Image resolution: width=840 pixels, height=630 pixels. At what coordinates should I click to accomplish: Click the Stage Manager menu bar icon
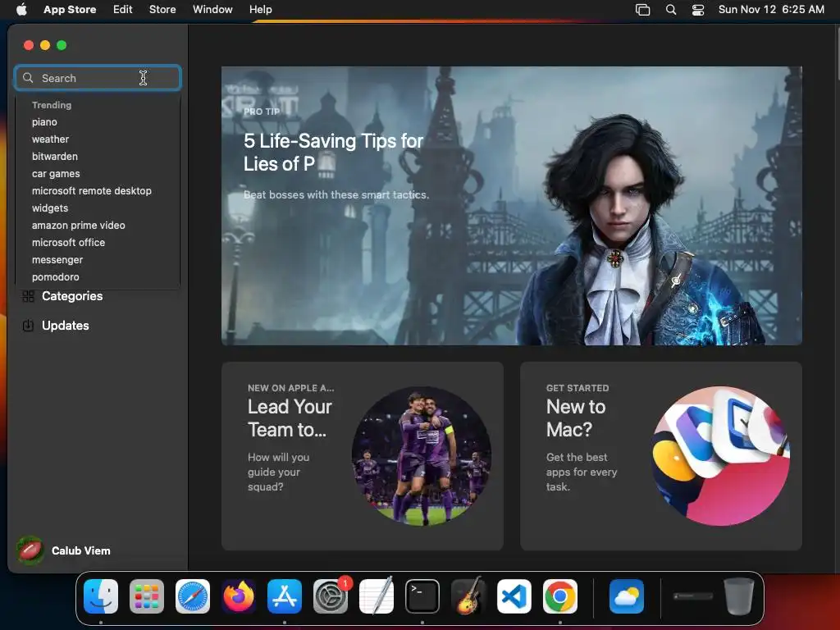coord(642,10)
